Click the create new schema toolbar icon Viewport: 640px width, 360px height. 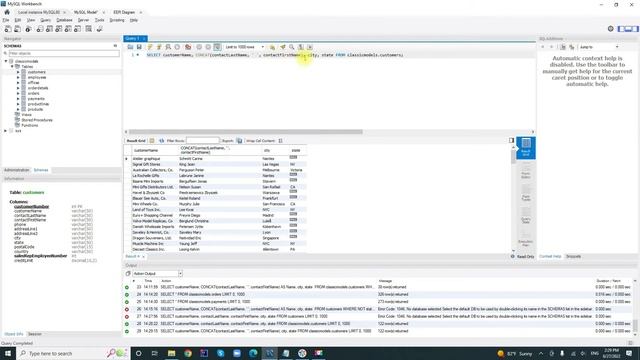pyautogui.click(x=40, y=29)
